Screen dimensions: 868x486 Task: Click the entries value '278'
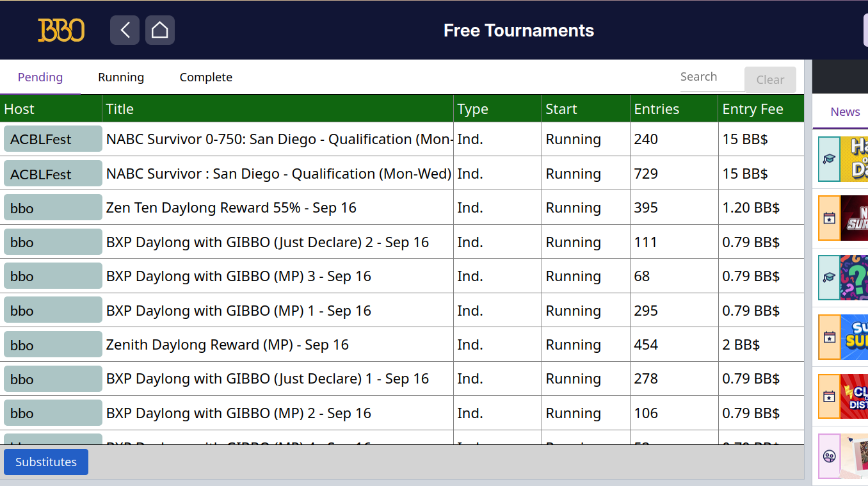pos(646,379)
